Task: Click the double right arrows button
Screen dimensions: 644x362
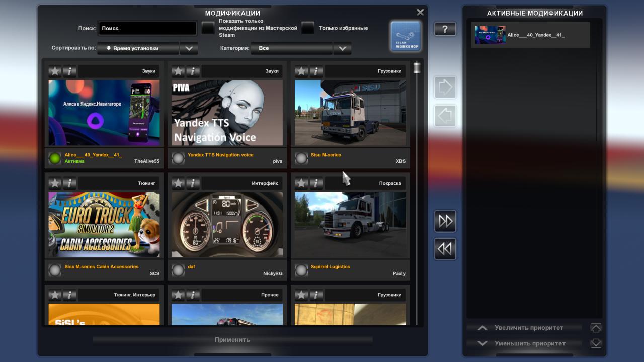Action: (445, 221)
